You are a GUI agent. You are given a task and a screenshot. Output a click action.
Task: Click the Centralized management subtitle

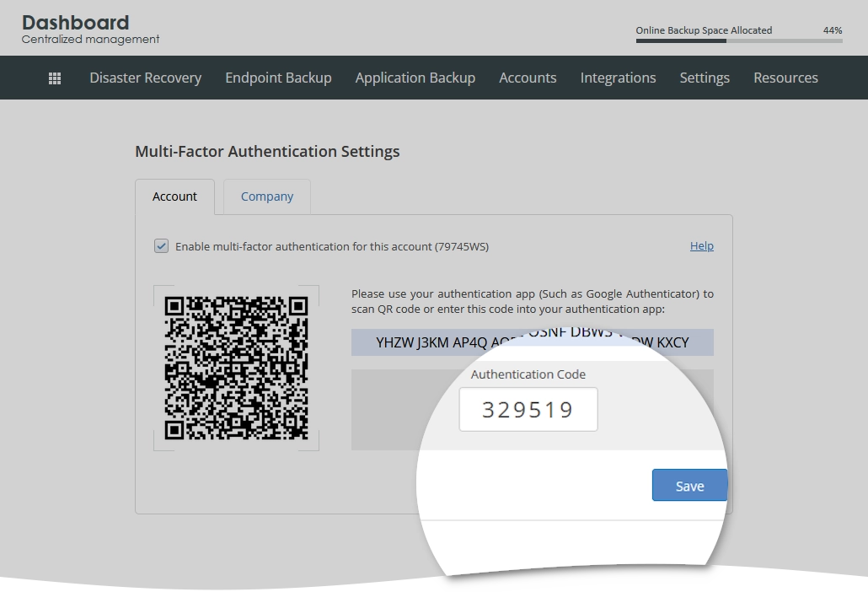pos(90,40)
